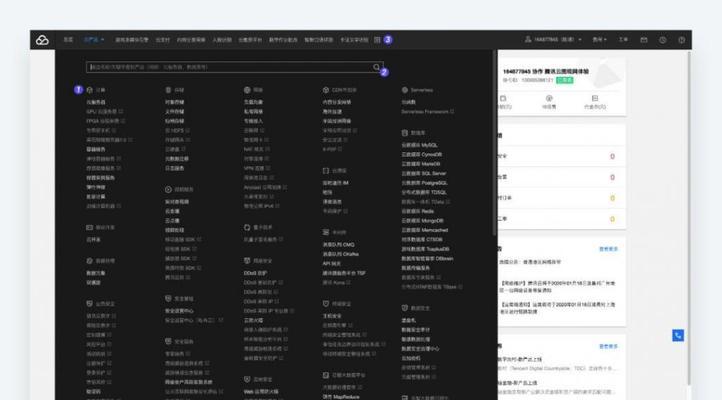Click circular middle shortcut icon in account card
This screenshot has width=722, height=400.
pyautogui.click(x=549, y=99)
